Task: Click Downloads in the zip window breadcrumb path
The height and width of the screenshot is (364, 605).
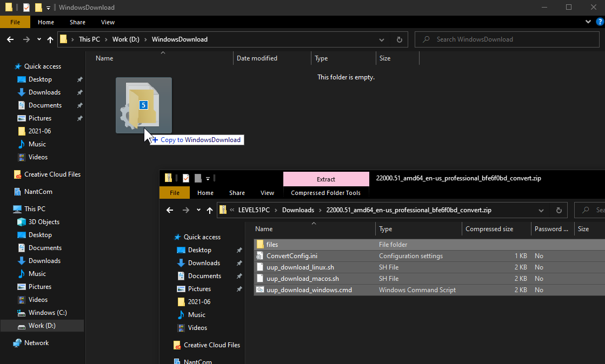Action: [298, 210]
